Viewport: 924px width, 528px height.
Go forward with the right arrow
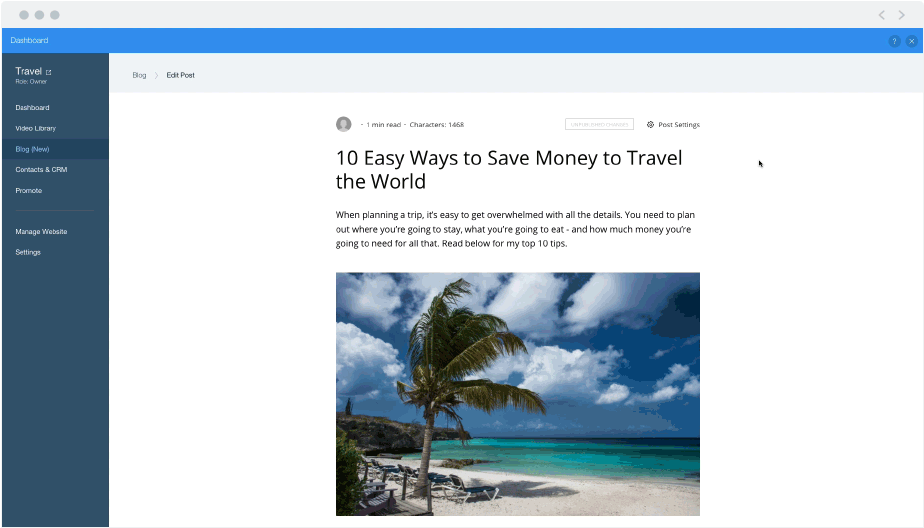point(902,15)
